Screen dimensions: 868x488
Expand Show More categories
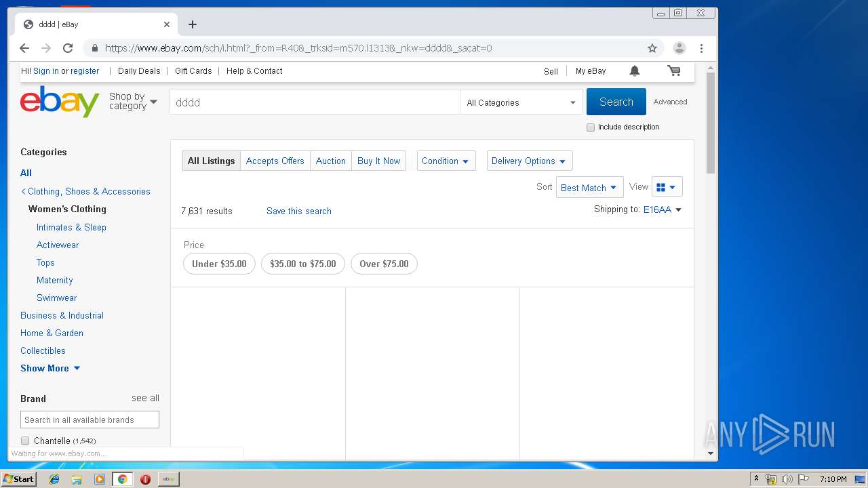pyautogui.click(x=50, y=368)
